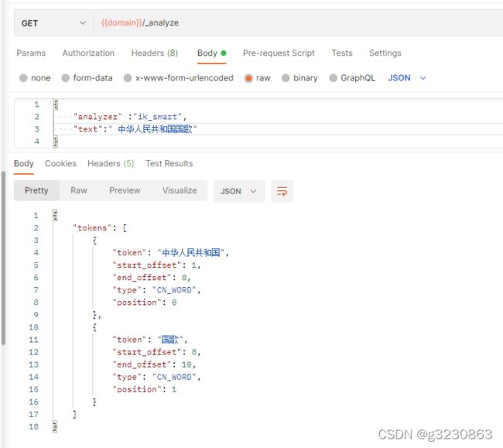Click the "position": 0 line
This screenshot has height=448, width=503.
click(145, 303)
